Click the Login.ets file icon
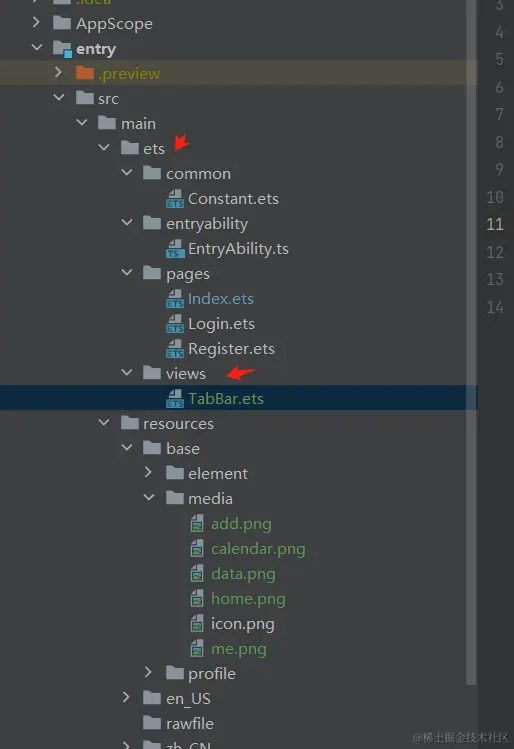514x749 pixels. click(x=175, y=323)
